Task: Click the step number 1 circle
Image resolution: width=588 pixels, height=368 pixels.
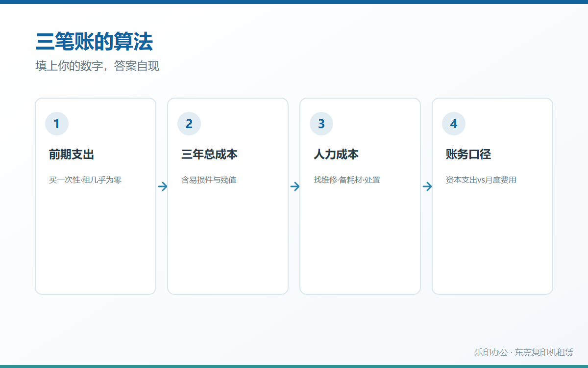Action: 57,124
